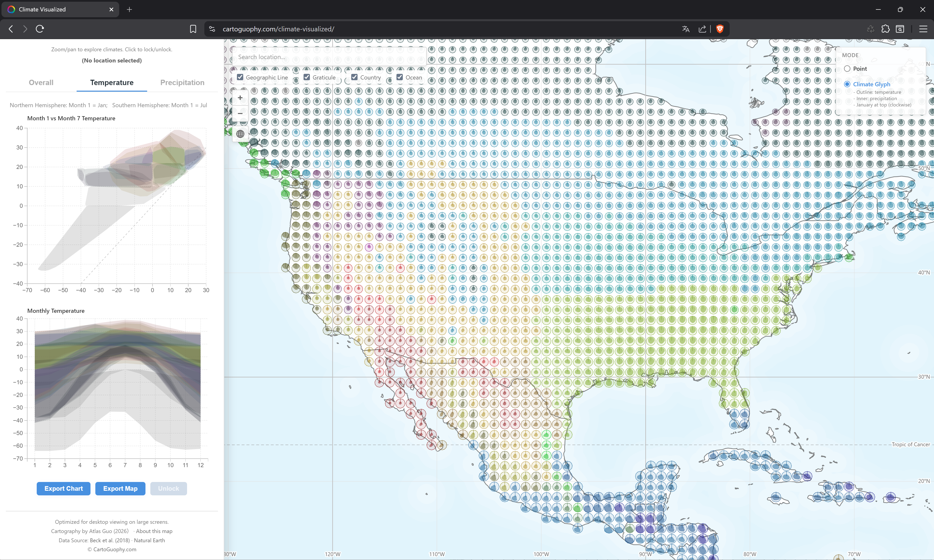The height and width of the screenshot is (560, 934).
Task: Click the Export Chart button
Action: pos(63,488)
